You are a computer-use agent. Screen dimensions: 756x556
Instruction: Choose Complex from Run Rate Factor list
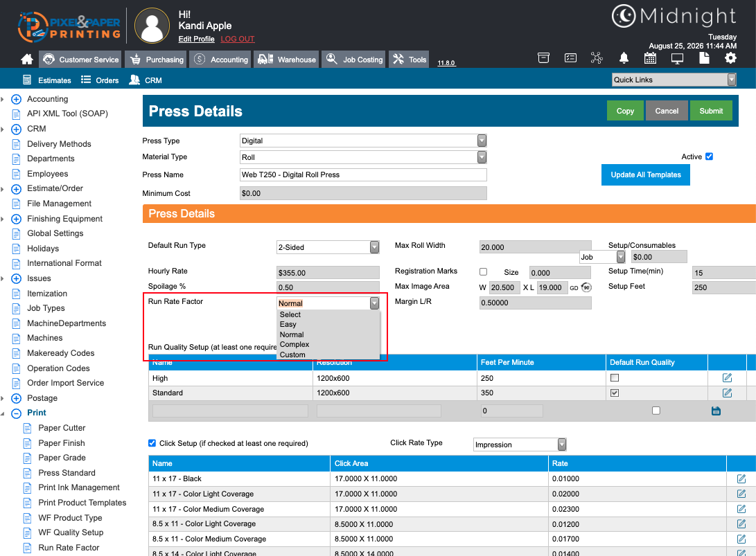[294, 345]
